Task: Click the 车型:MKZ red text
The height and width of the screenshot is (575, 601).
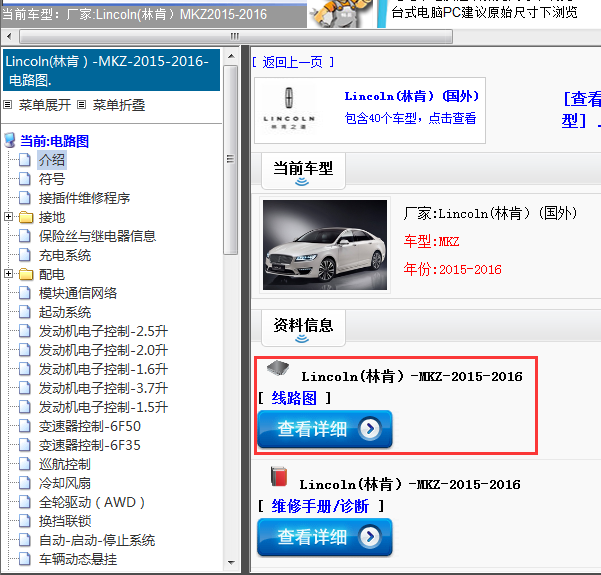Action: [431, 242]
